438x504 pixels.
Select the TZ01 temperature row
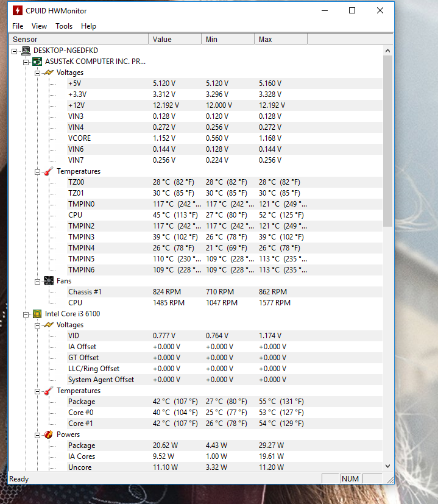(225, 193)
